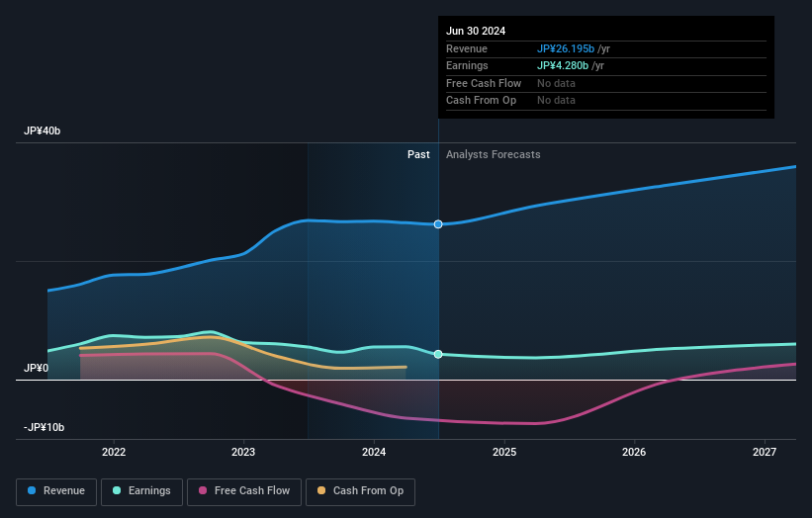The width and height of the screenshot is (812, 518).
Task: Click the -JP¥10b y-axis label
Action: click(x=45, y=427)
